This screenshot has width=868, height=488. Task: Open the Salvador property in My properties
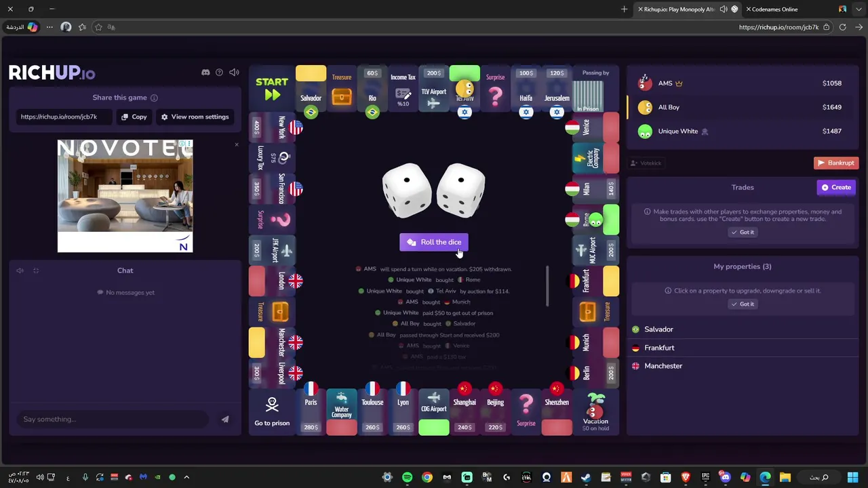pyautogui.click(x=743, y=329)
